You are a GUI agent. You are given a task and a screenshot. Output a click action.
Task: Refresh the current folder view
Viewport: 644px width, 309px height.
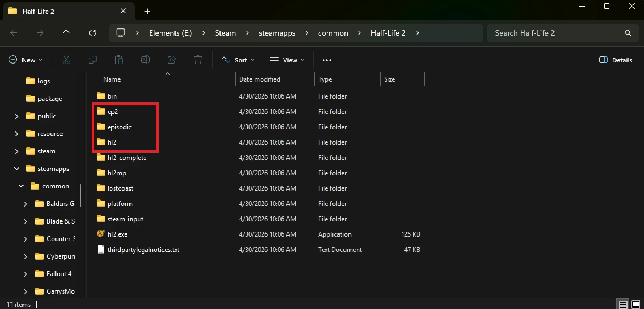point(93,33)
